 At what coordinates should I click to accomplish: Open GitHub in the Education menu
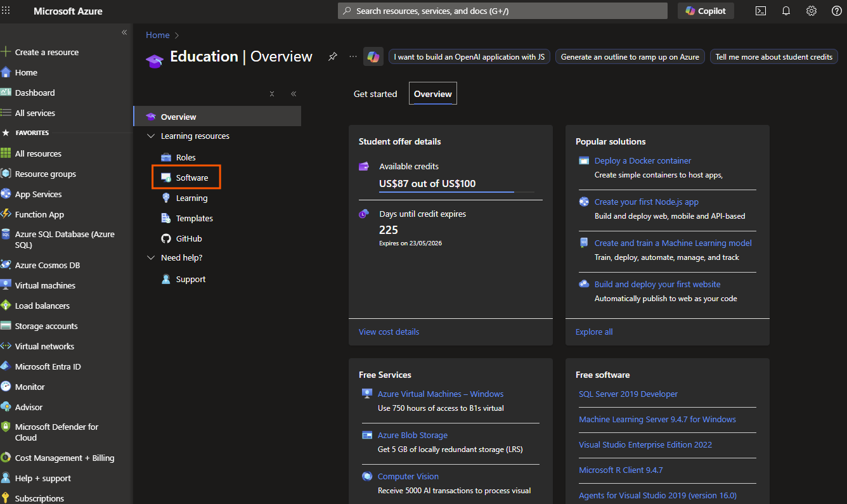(189, 238)
